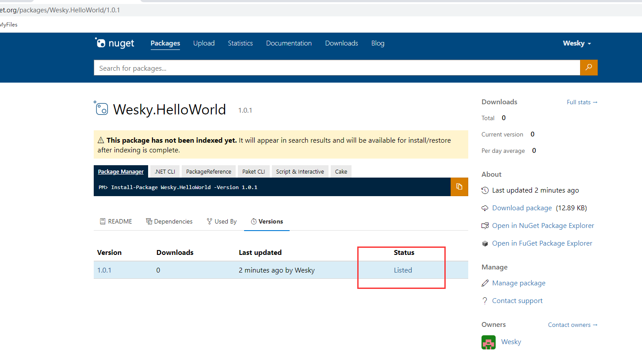642x364 pixels.
Task: Click the Downloads column header in versions table
Action: [x=175, y=253]
